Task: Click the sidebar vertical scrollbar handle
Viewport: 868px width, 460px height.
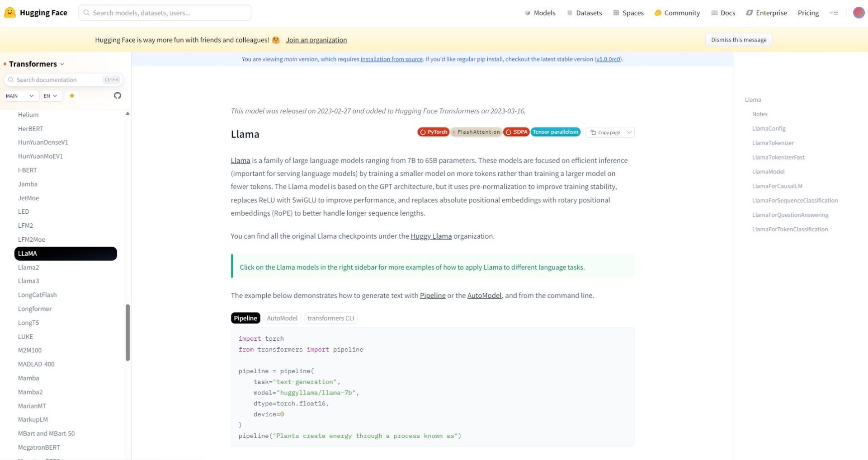Action: (127, 332)
